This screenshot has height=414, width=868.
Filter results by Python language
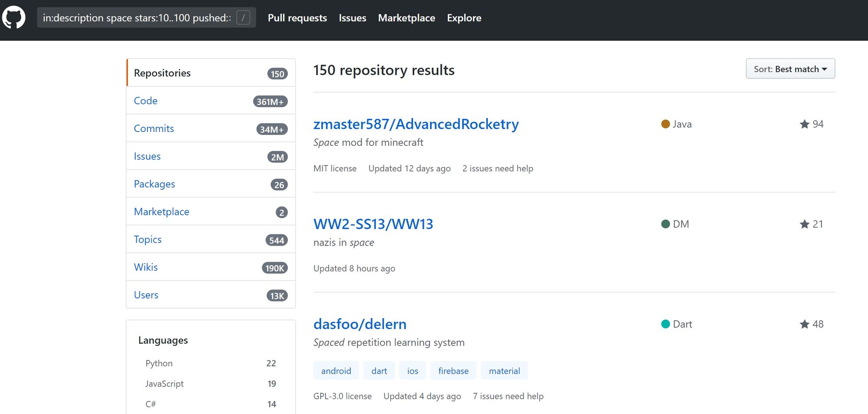pyautogui.click(x=211, y=363)
